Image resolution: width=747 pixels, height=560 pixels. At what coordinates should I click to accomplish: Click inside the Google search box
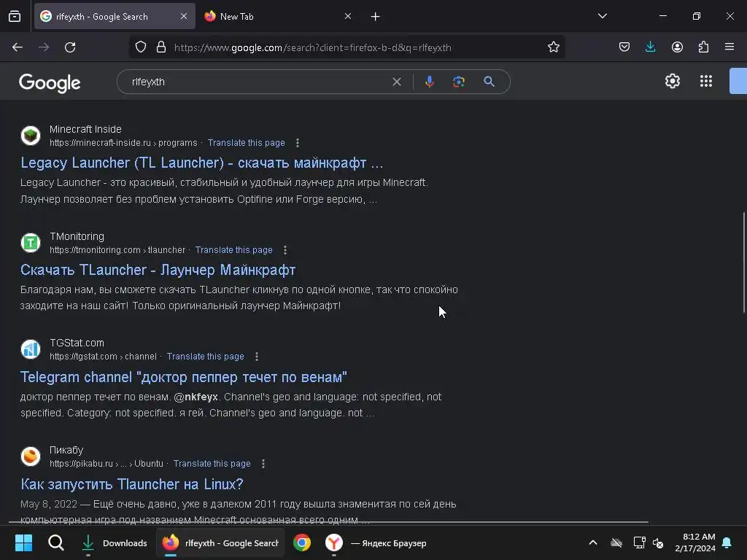(x=258, y=82)
